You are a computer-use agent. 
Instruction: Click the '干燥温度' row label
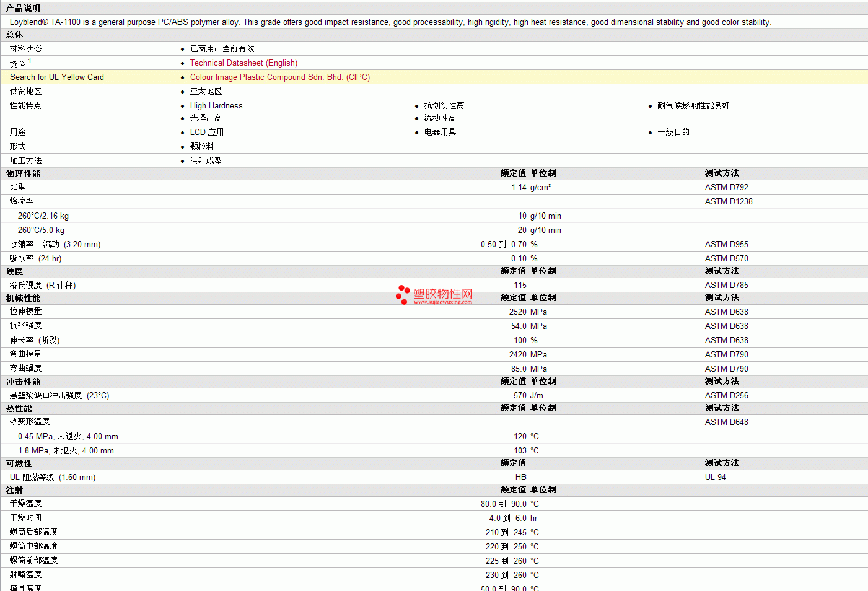[25, 504]
